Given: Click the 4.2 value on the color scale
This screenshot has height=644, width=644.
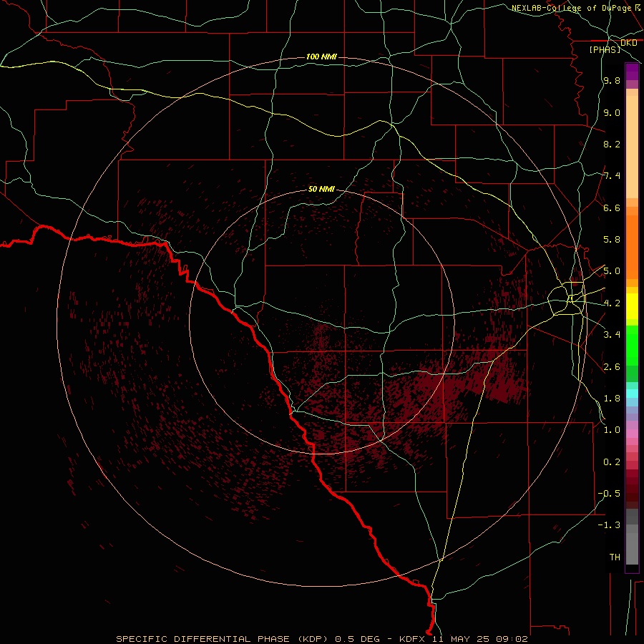Looking at the screenshot, I should (x=612, y=303).
